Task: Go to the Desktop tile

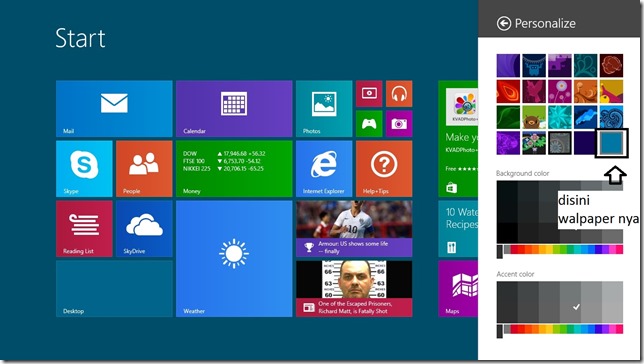Action: tap(114, 289)
